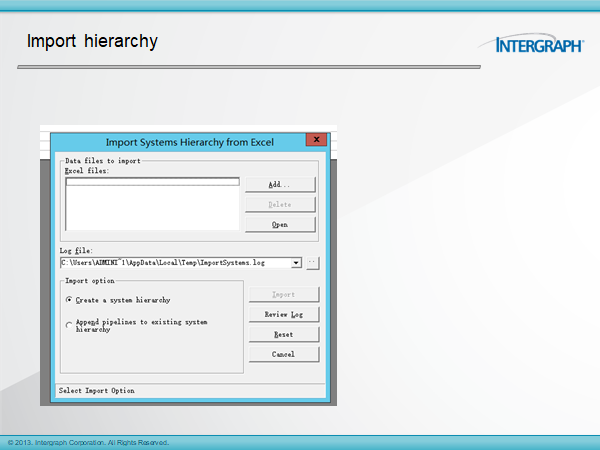The height and width of the screenshot is (450, 600).
Task: Click the Intergraph logo
Action: point(532,43)
